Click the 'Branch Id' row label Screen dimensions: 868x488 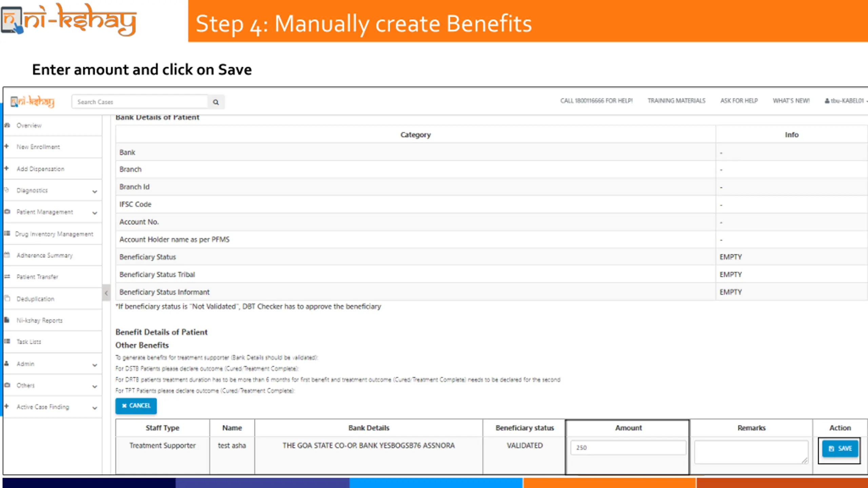click(x=134, y=187)
